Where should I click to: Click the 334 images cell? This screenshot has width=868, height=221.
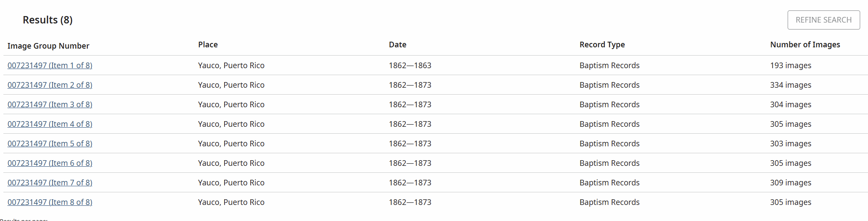point(790,85)
